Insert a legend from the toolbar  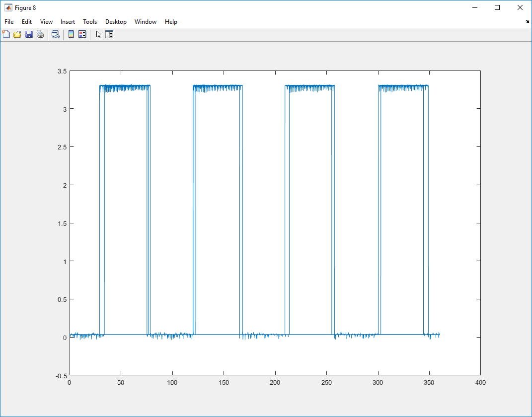pyautogui.click(x=82, y=34)
